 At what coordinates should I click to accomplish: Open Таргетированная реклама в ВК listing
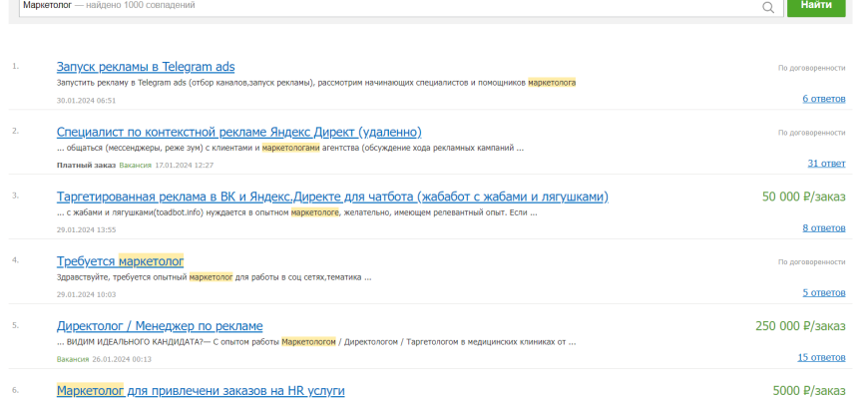pyautogui.click(x=332, y=197)
